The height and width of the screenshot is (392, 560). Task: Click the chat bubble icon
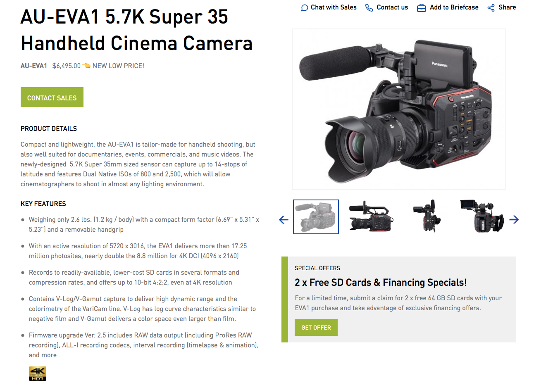[305, 8]
